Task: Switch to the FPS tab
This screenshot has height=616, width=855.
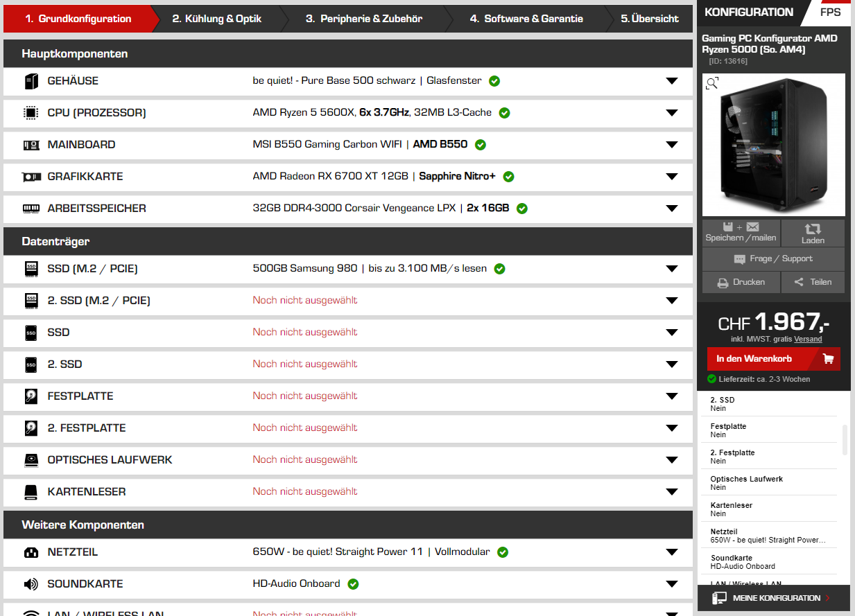Action: click(x=830, y=12)
